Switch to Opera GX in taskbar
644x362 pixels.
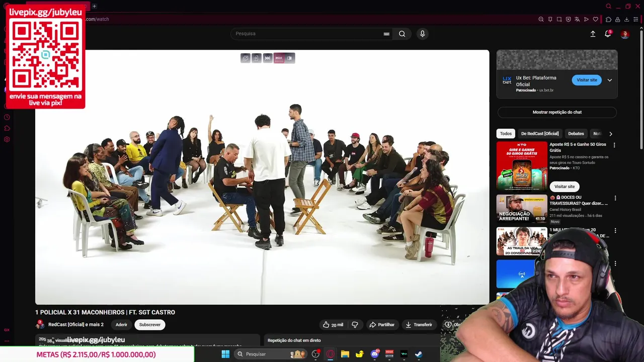tap(330, 354)
